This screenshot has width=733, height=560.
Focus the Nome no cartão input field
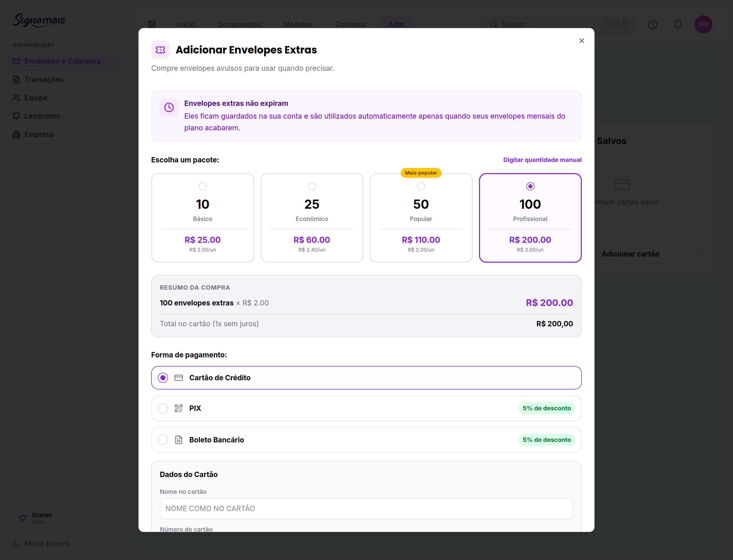coord(366,509)
